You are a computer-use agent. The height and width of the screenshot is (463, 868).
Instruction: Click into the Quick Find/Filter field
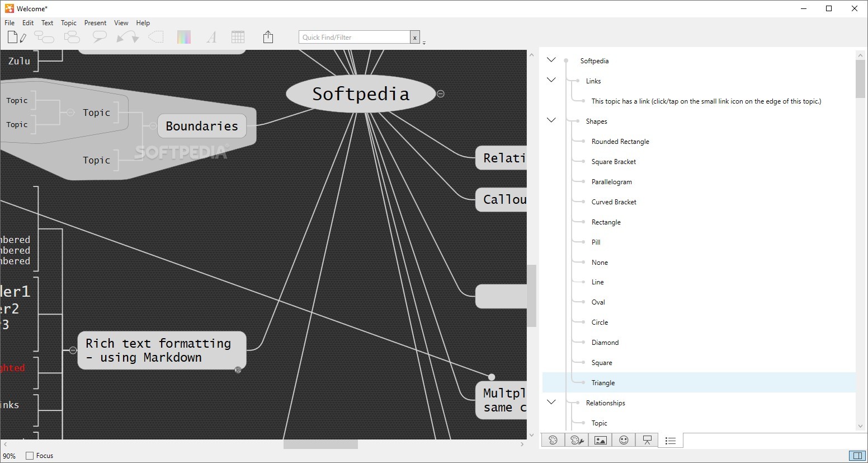tap(355, 38)
